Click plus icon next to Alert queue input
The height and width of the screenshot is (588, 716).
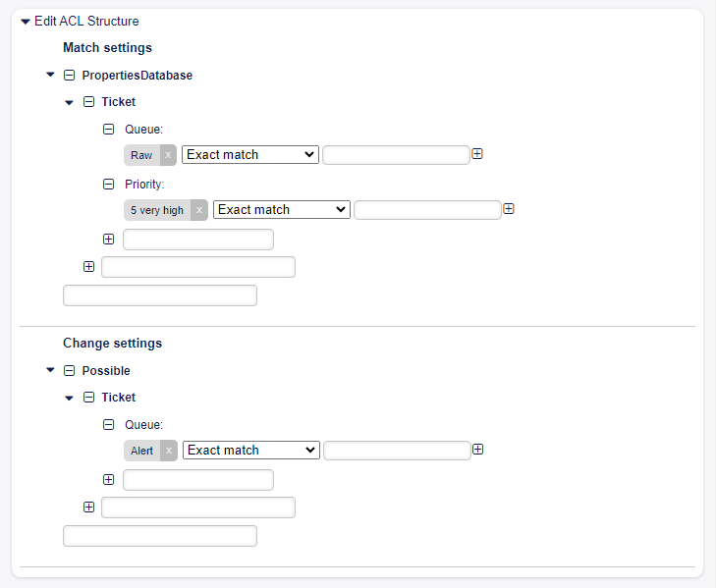tap(478, 450)
